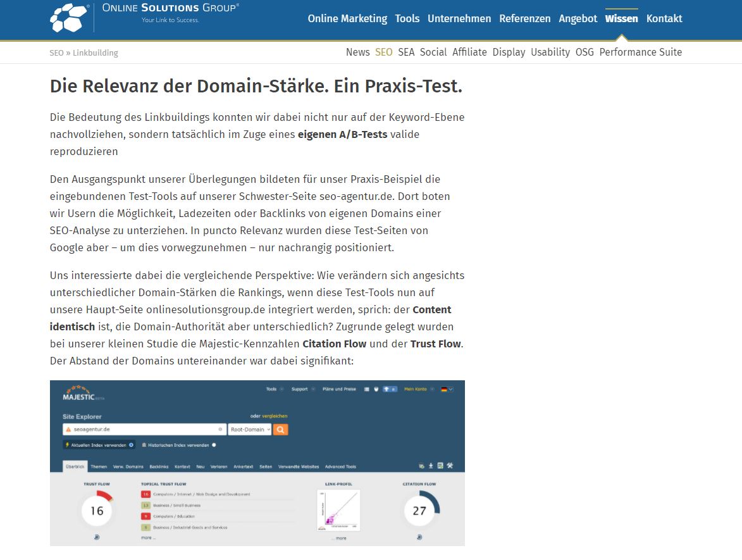
Task: Switch to the Überblick tab
Action: pyautogui.click(x=75, y=466)
